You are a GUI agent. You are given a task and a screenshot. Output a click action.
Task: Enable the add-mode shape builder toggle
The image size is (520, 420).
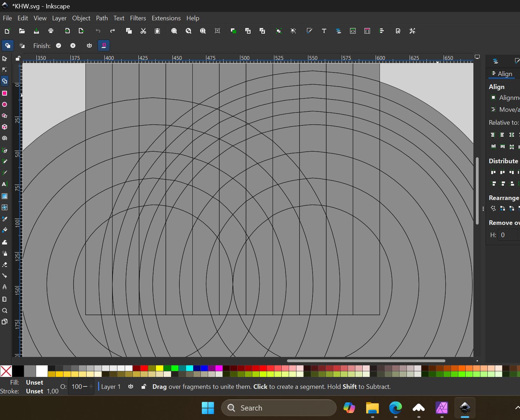pos(7,46)
